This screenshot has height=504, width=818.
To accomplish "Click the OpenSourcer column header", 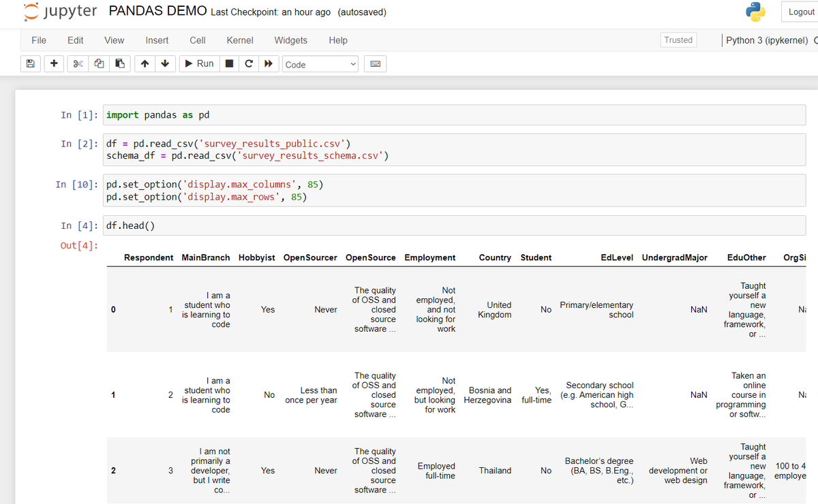I will pos(310,257).
